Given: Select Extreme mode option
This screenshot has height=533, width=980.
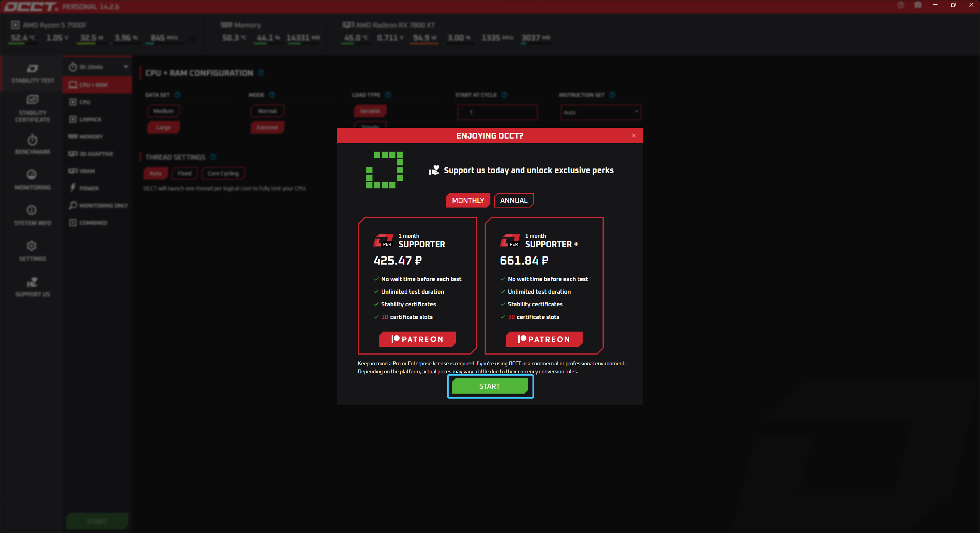Looking at the screenshot, I should pos(267,128).
